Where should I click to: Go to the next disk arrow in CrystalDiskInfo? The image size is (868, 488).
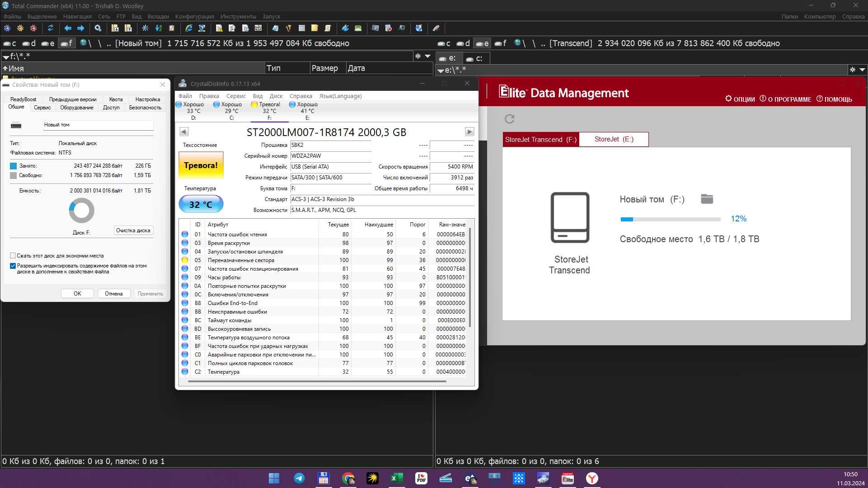click(x=469, y=132)
